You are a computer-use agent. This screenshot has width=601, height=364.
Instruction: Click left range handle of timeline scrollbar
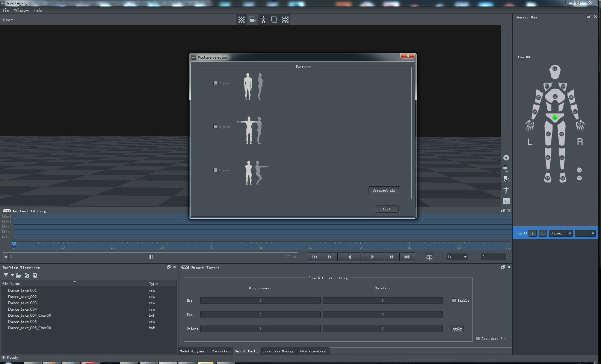coord(6,257)
